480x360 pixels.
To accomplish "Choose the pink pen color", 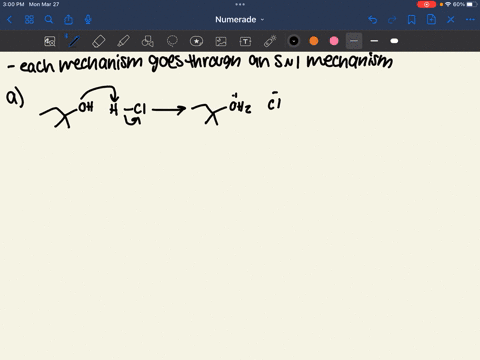I will (x=334, y=41).
